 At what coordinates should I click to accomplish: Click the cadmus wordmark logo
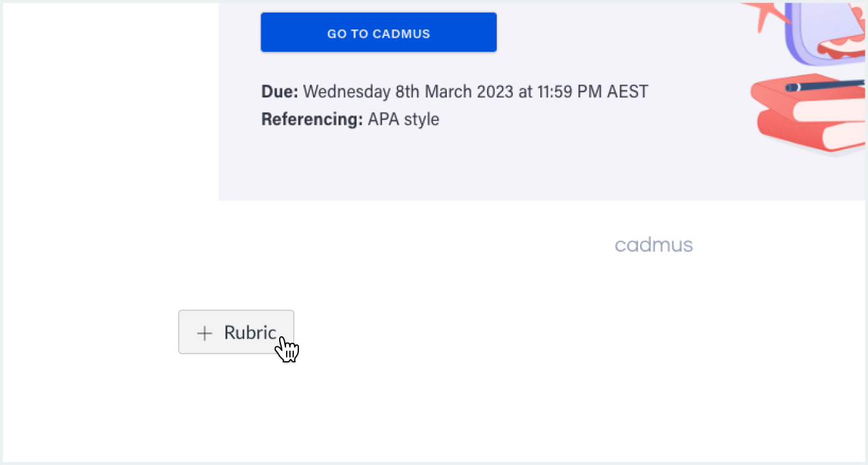(653, 244)
